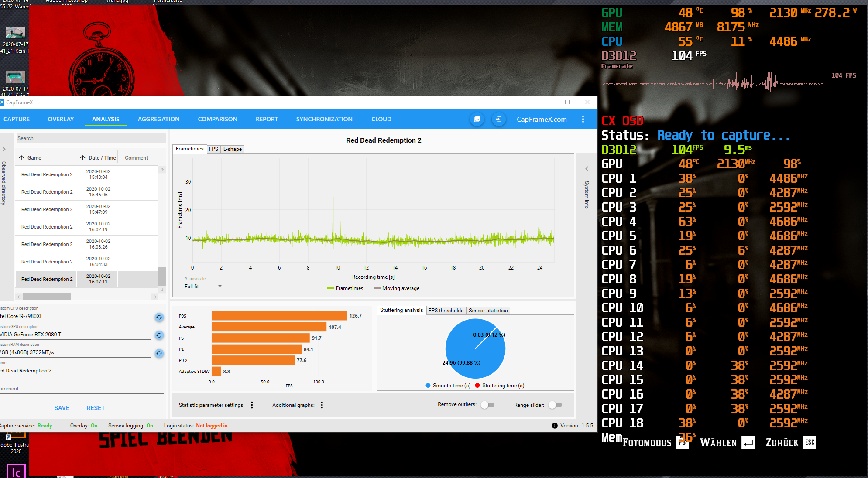Click the login icon in header
The width and height of the screenshot is (868, 478).
tap(498, 119)
